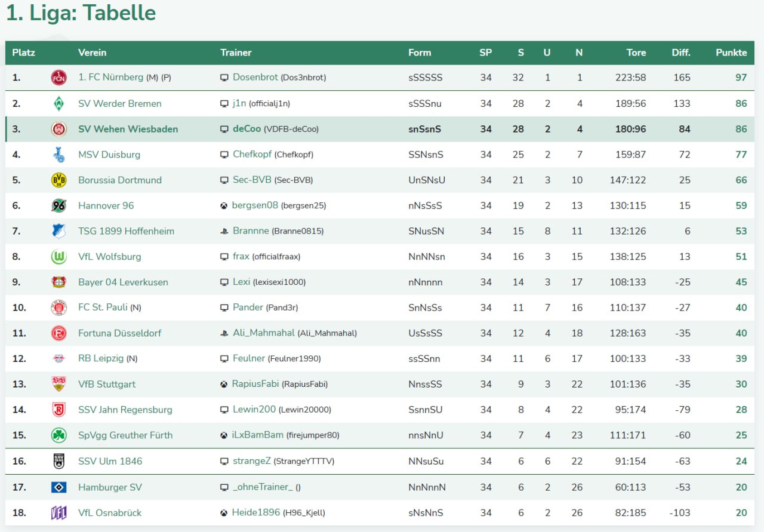Image resolution: width=764 pixels, height=532 pixels.
Task: Click the Tore column header
Action: point(636,53)
